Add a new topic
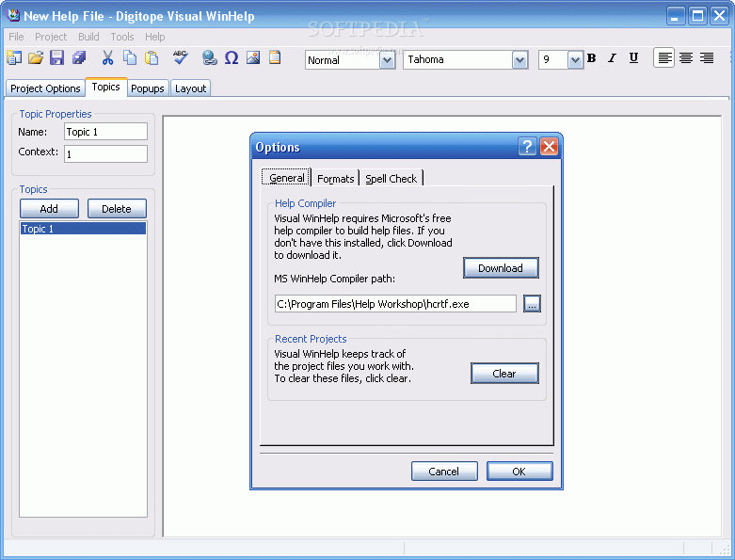735x560 pixels. 49,209
